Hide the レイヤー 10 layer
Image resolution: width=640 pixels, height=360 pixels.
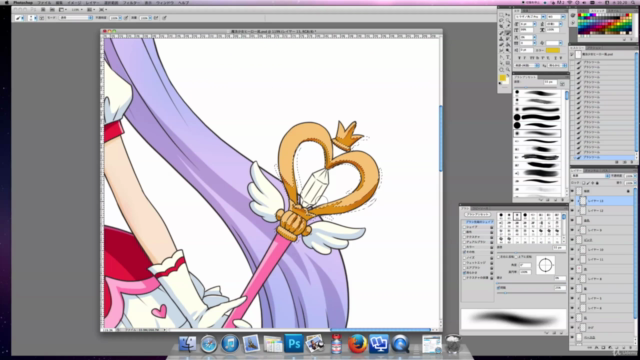(572, 249)
